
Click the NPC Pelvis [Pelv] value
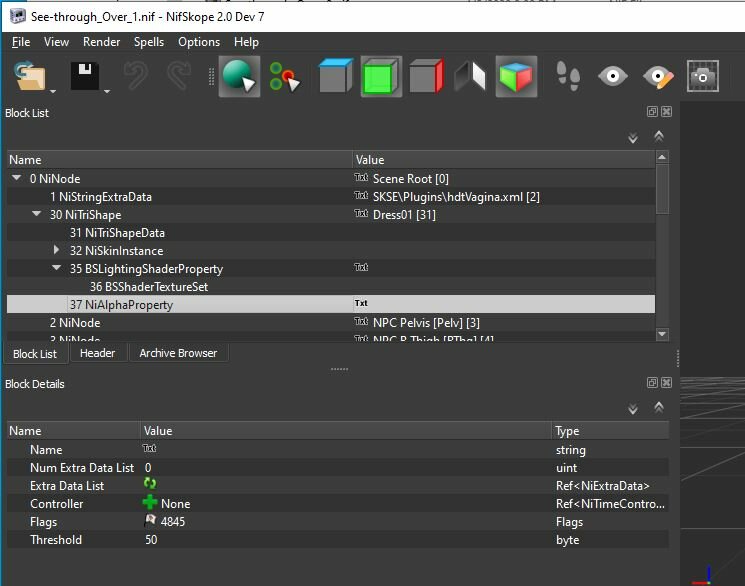(426, 323)
